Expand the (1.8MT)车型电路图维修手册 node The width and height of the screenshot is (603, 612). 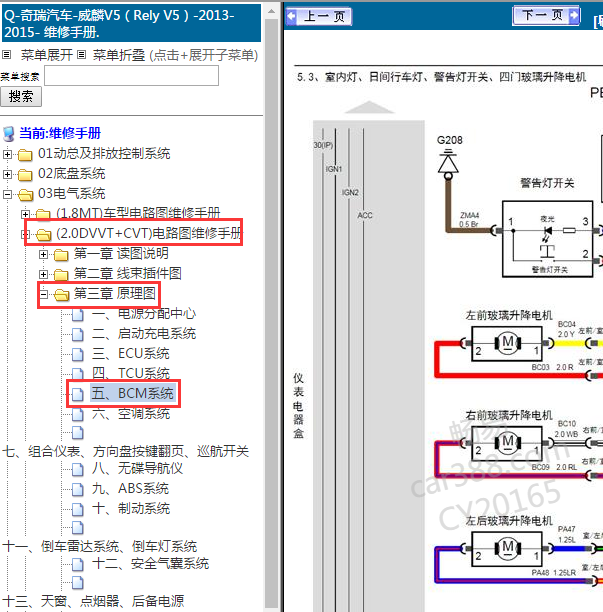click(x=25, y=214)
